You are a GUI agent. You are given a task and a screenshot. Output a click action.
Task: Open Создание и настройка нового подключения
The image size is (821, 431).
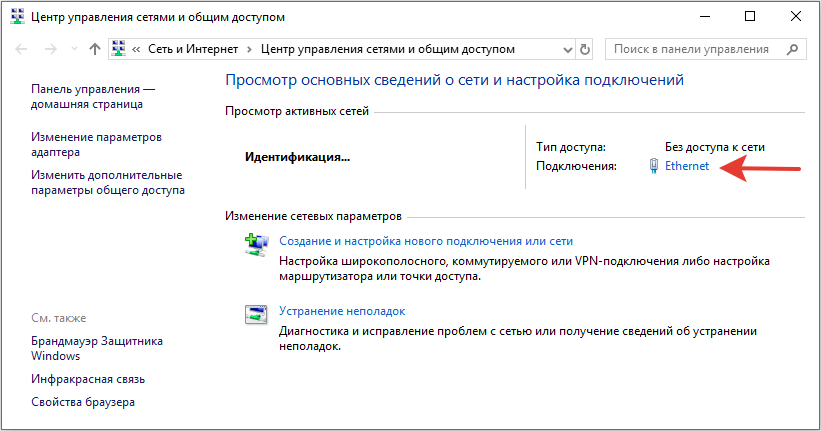(425, 241)
